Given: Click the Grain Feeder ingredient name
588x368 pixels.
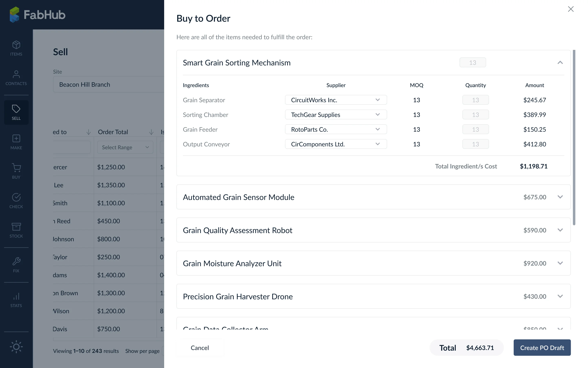Looking at the screenshot, I should coord(200,129).
